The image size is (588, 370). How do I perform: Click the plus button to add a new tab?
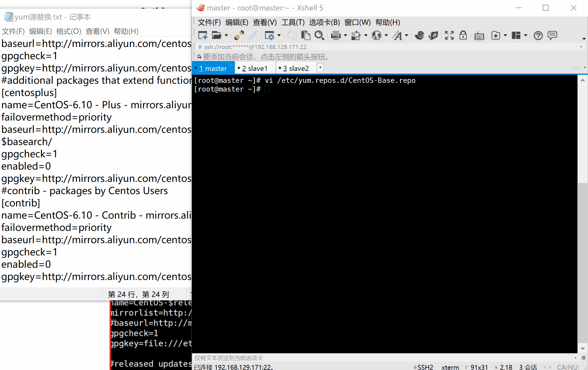(320, 68)
